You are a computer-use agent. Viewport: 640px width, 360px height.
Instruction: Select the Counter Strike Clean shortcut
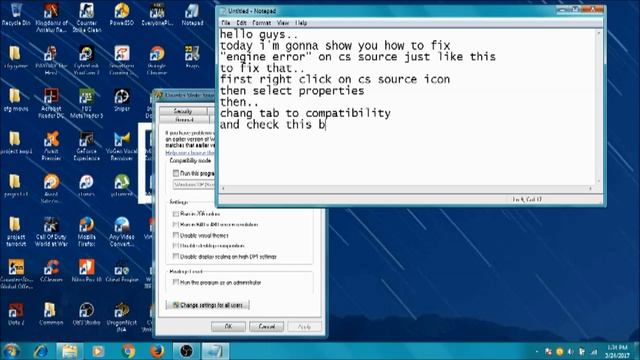tap(87, 17)
